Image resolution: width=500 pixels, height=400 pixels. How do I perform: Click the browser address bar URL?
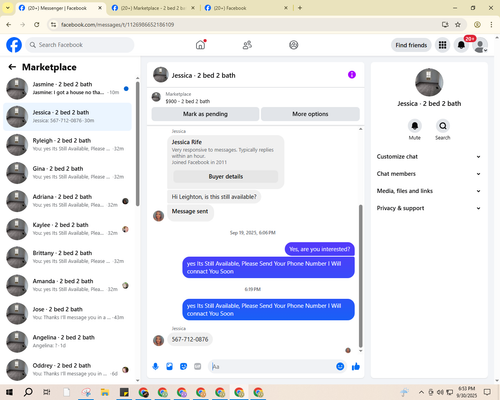click(x=117, y=24)
